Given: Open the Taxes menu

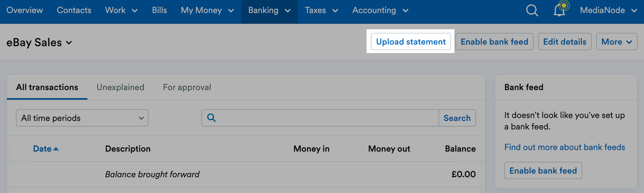Looking at the screenshot, I should click(321, 11).
